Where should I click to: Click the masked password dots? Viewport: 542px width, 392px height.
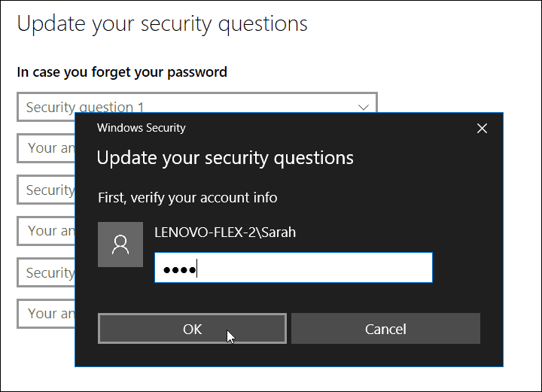click(x=179, y=270)
